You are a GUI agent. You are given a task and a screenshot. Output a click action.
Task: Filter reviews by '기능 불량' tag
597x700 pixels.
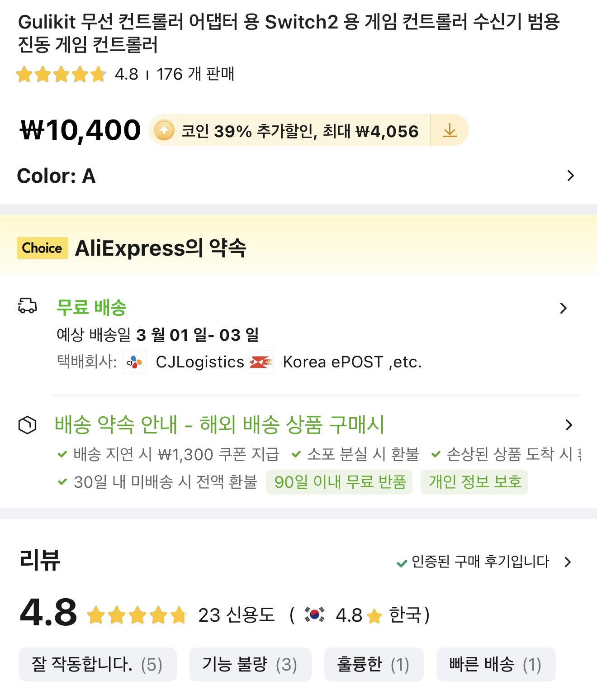coord(250,664)
